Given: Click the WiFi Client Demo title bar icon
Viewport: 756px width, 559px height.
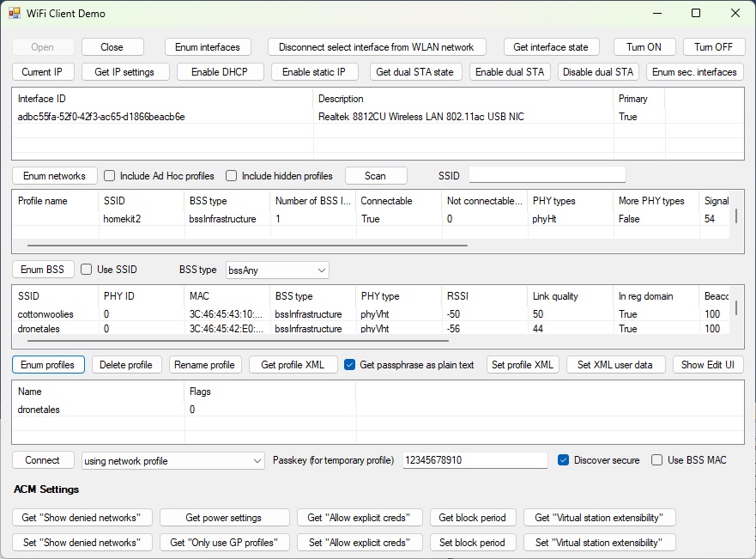Looking at the screenshot, I should click(15, 14).
